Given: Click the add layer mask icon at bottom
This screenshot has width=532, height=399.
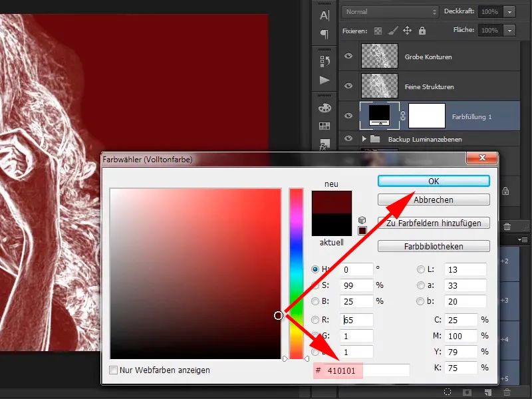Looking at the screenshot, I should point(467,392).
